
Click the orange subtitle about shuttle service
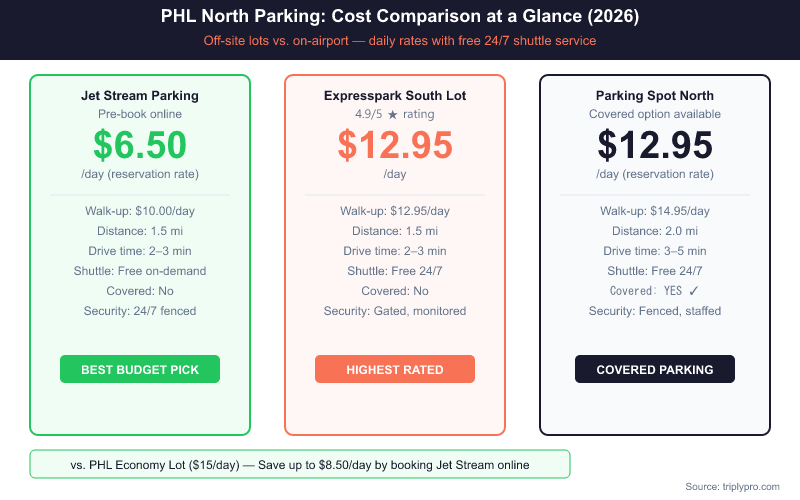coord(400,42)
